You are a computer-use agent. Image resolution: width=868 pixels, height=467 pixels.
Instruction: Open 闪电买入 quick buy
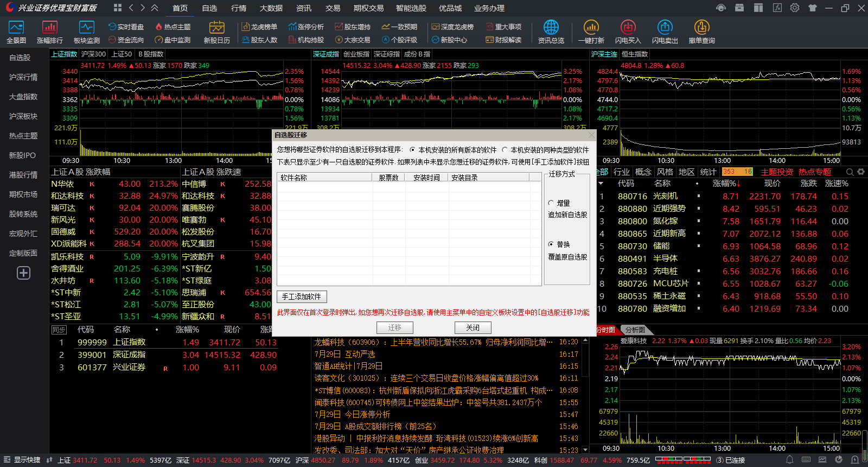628,33
